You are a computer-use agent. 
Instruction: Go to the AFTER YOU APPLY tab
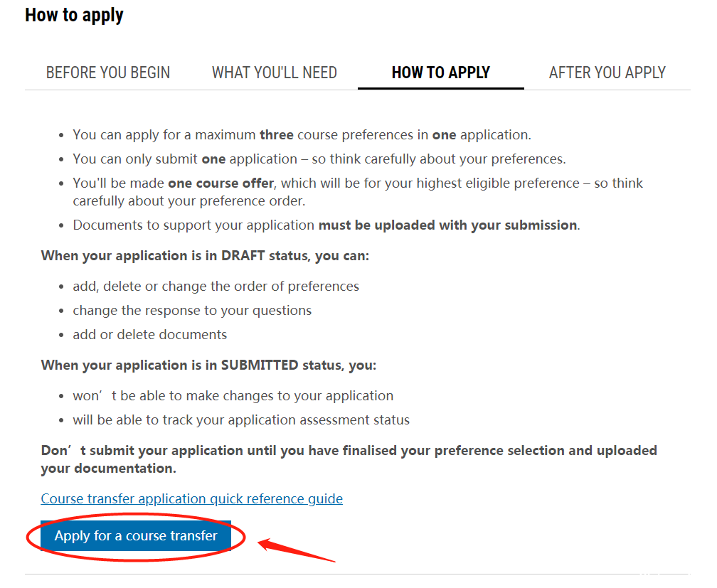[607, 73]
